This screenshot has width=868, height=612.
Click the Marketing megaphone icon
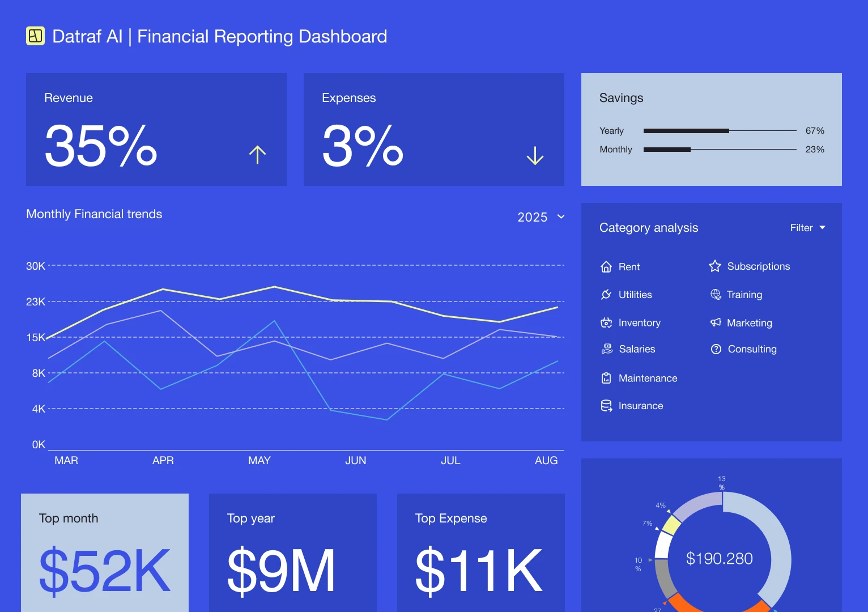[x=716, y=322]
